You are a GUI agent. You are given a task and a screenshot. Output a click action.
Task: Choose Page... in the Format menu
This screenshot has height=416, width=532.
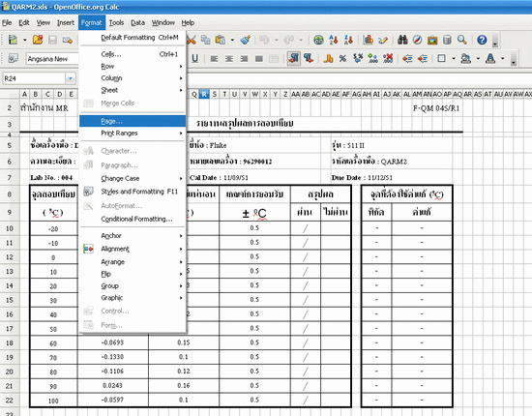tap(133, 121)
